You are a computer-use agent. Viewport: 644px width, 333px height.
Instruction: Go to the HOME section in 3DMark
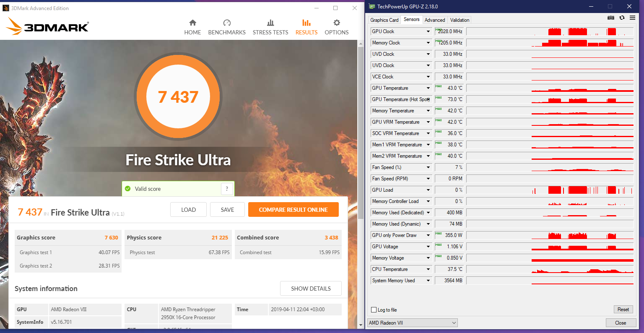pyautogui.click(x=192, y=27)
